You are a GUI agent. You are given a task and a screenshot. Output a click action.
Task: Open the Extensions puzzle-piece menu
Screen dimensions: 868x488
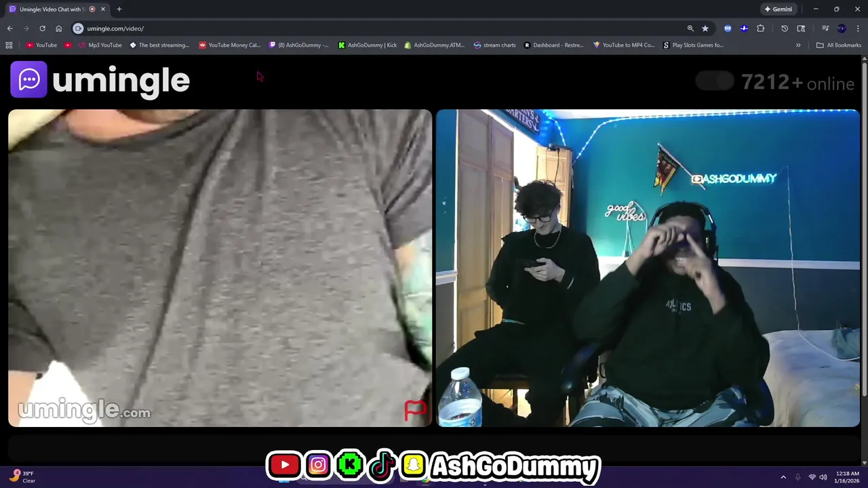pos(760,28)
